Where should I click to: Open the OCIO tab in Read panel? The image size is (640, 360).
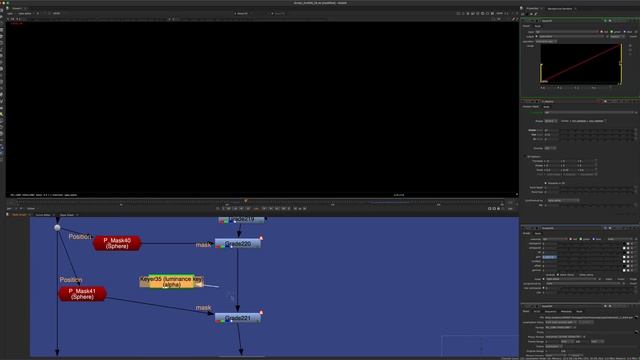pos(537,311)
